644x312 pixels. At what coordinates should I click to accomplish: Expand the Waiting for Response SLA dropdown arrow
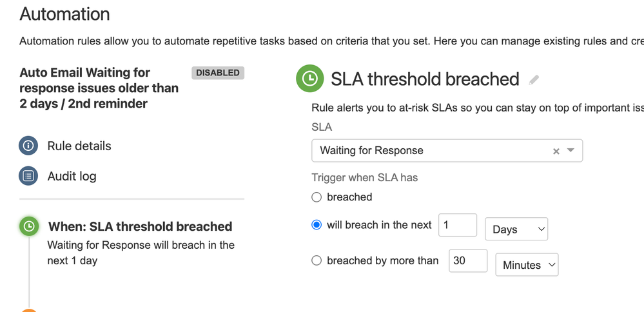coord(571,150)
